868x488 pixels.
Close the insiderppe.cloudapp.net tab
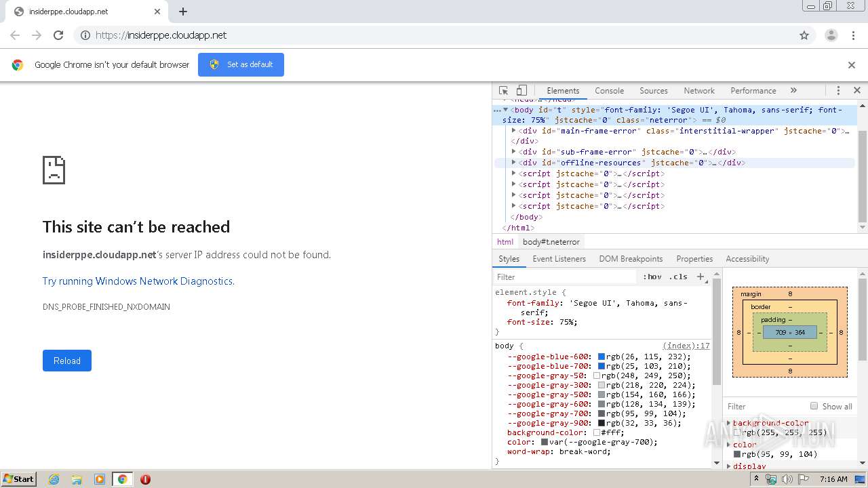click(157, 12)
